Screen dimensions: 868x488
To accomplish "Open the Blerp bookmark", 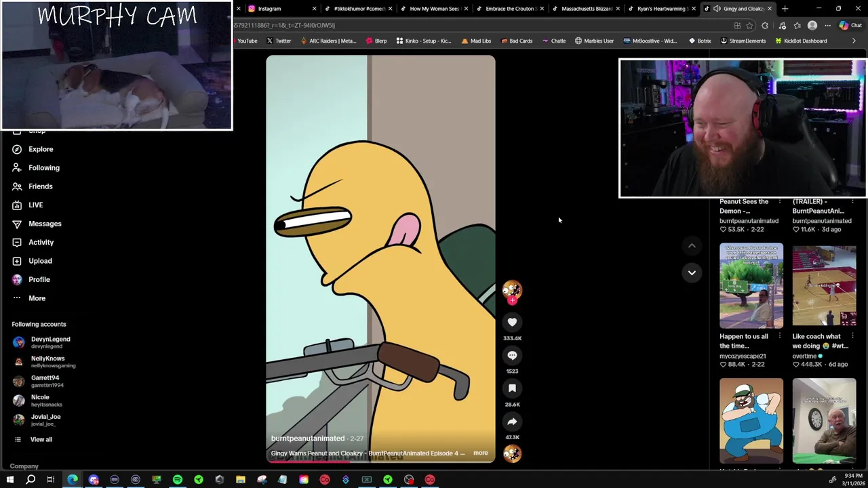I will 376,41.
